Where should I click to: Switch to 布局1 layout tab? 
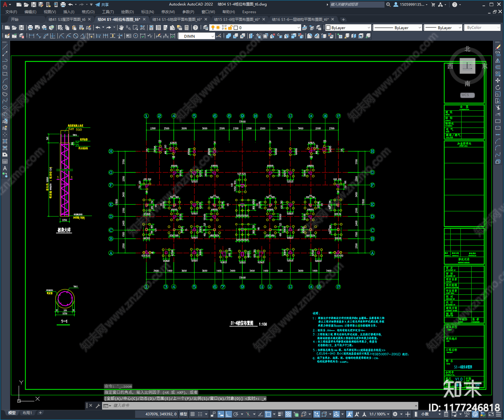pos(27,413)
